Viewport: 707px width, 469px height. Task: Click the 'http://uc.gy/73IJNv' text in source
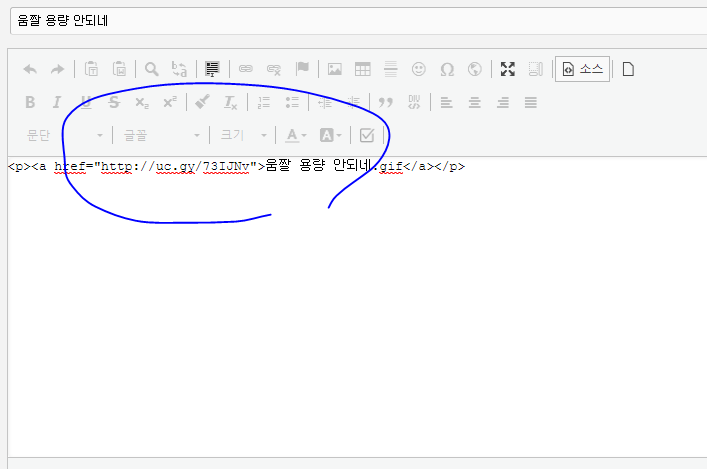click(175, 166)
